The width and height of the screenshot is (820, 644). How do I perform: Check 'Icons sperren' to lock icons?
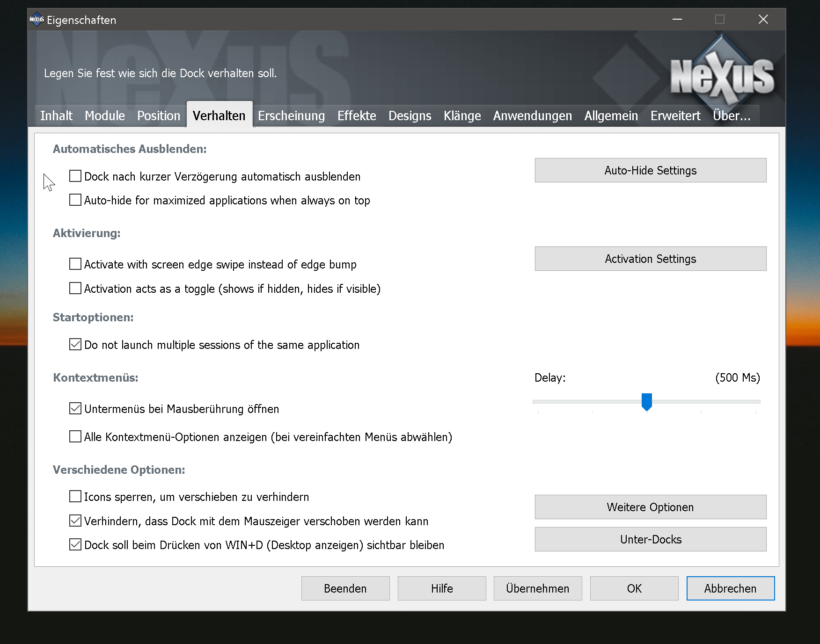(75, 497)
